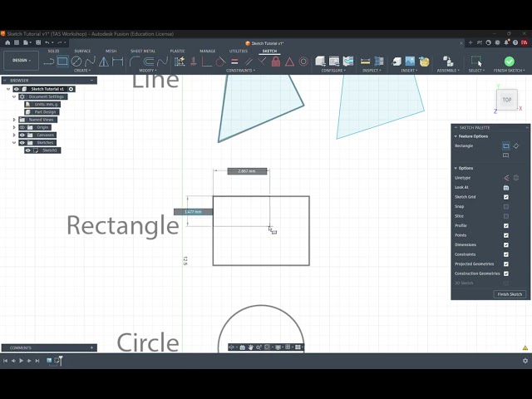Toggle the Sketch Grid checkbox
Viewport: 532px width, 399px height.
506,197
